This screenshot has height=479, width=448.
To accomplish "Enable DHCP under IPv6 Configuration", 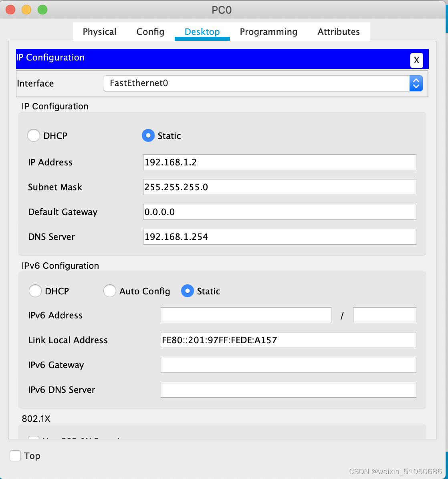I will (x=35, y=291).
